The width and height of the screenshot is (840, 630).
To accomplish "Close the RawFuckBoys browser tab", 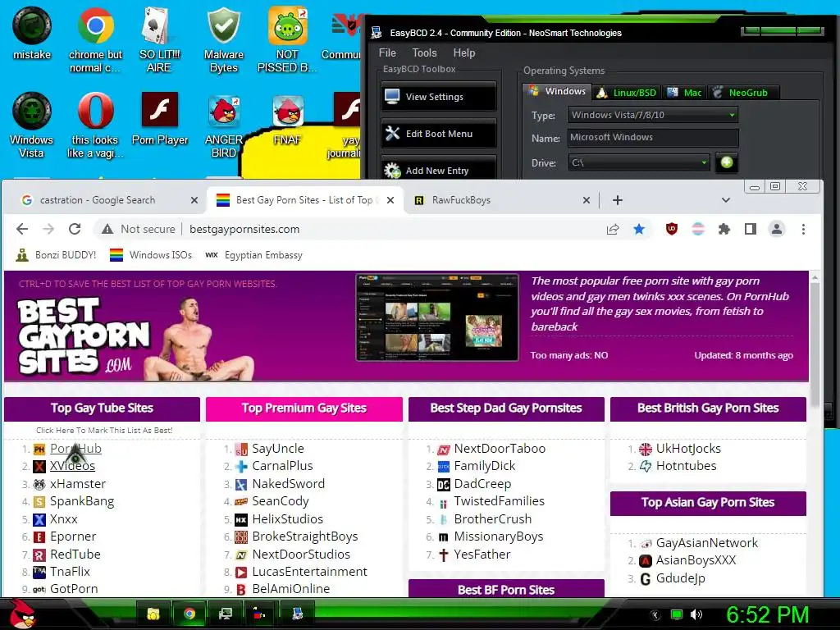I will click(x=586, y=200).
